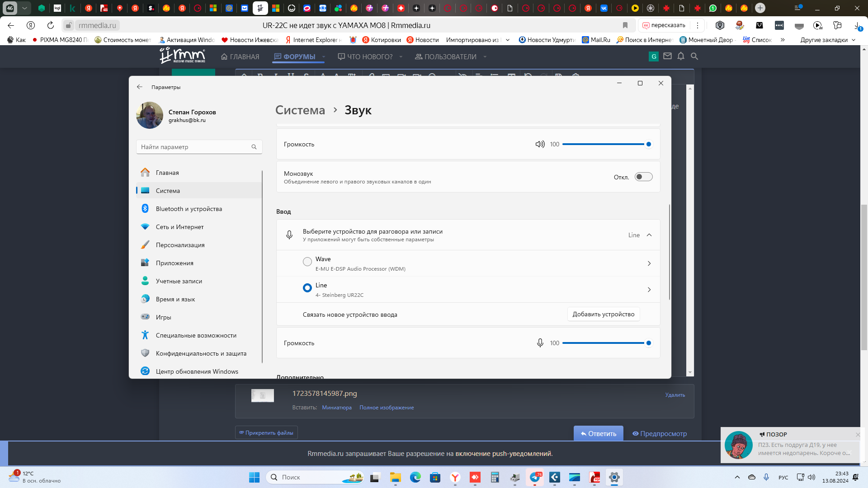Click Ответить button
868x488 pixels.
(x=599, y=433)
